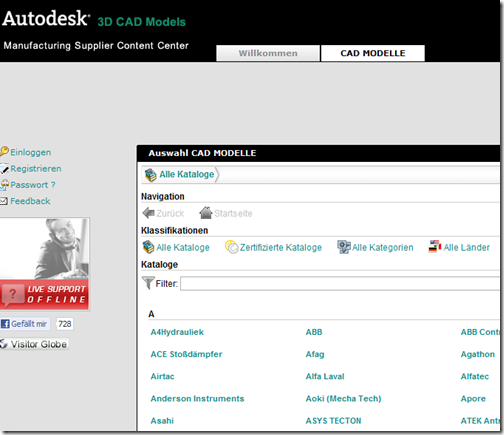The image size is (504, 435).
Task: Open the Apore catalog
Action: click(473, 399)
